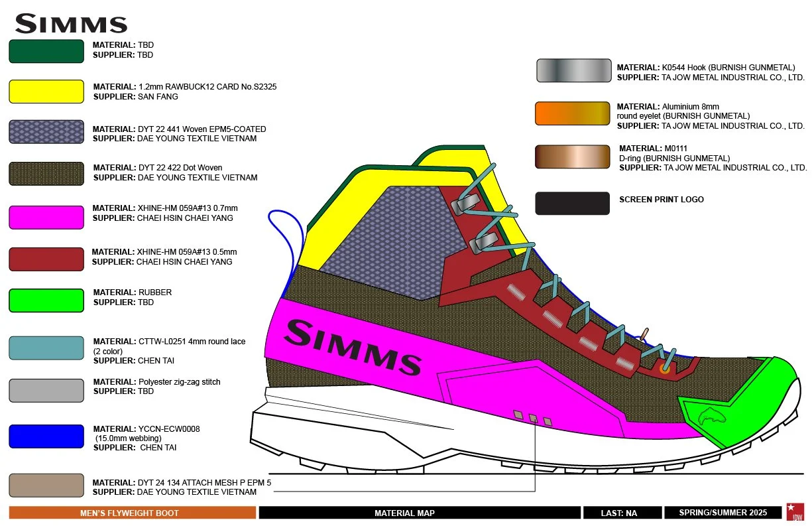The height and width of the screenshot is (526, 812).
Task: Click the orange Aluminium eyelet swatch
Action: tap(572, 113)
